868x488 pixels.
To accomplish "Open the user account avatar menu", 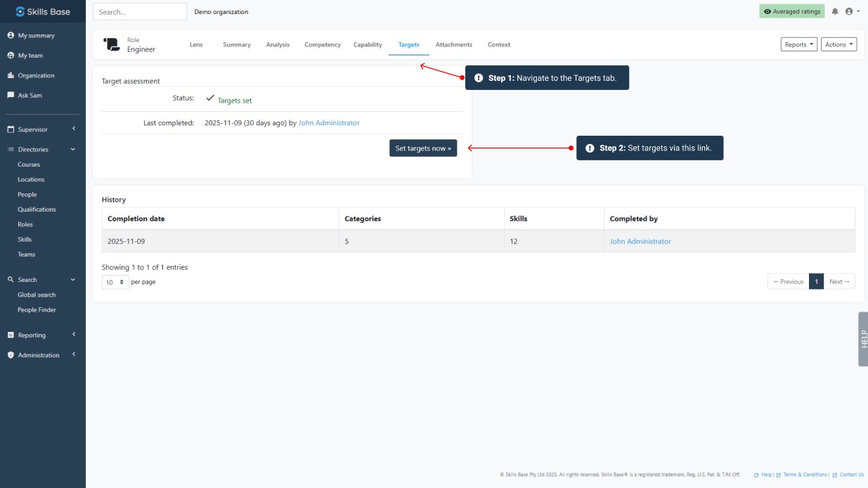I will click(x=851, y=12).
